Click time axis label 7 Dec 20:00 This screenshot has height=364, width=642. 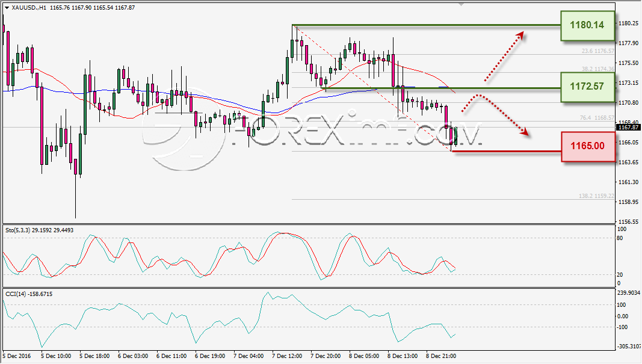[326, 356]
